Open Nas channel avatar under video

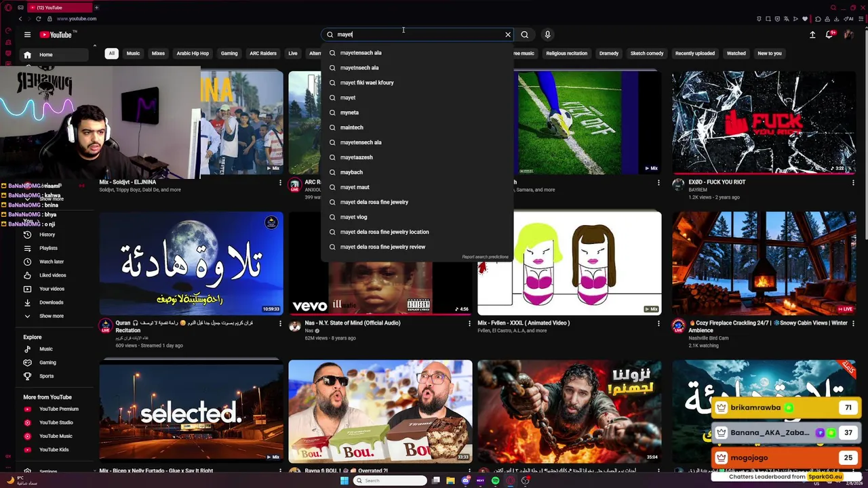pos(294,326)
